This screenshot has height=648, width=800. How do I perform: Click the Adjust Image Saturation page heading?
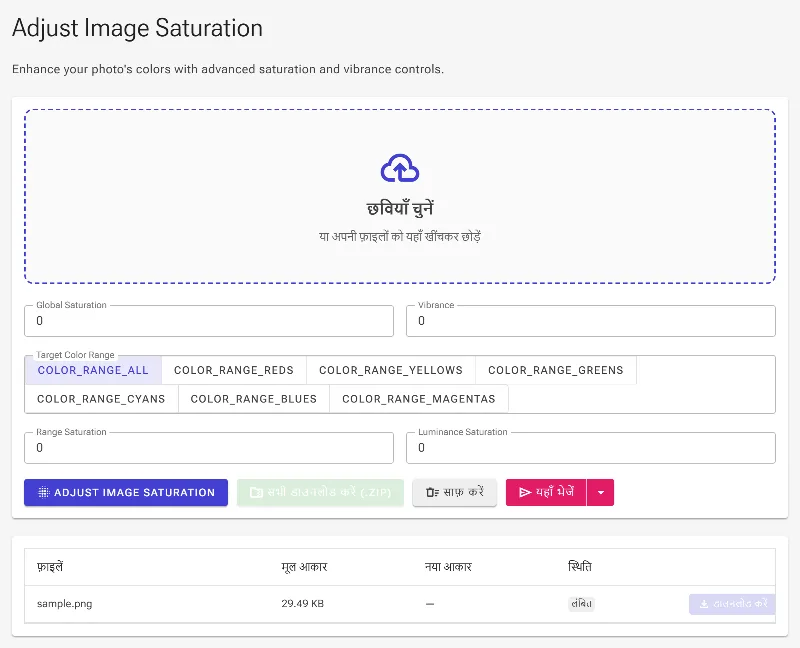pos(137,28)
